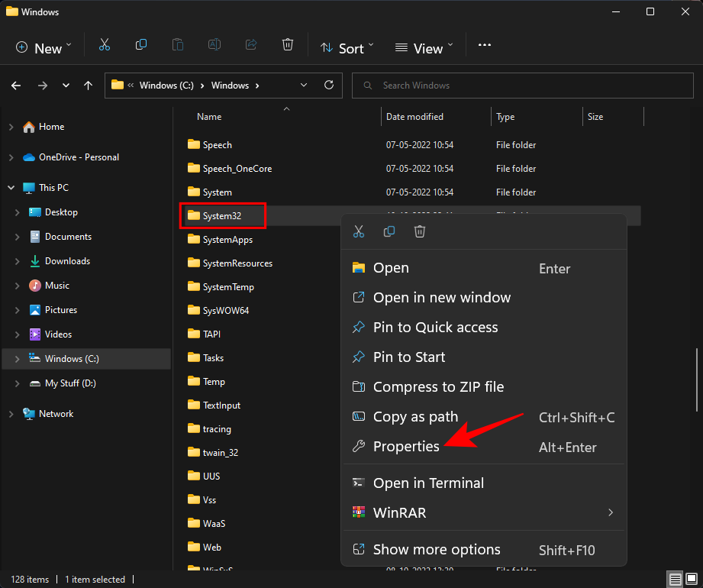Collapse the This PC tree in the sidebar

[11, 187]
